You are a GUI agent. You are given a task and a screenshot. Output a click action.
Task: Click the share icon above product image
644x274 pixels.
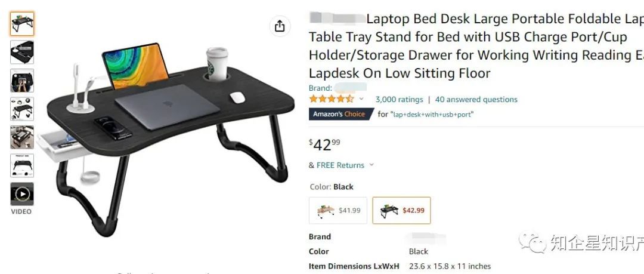pos(280,26)
